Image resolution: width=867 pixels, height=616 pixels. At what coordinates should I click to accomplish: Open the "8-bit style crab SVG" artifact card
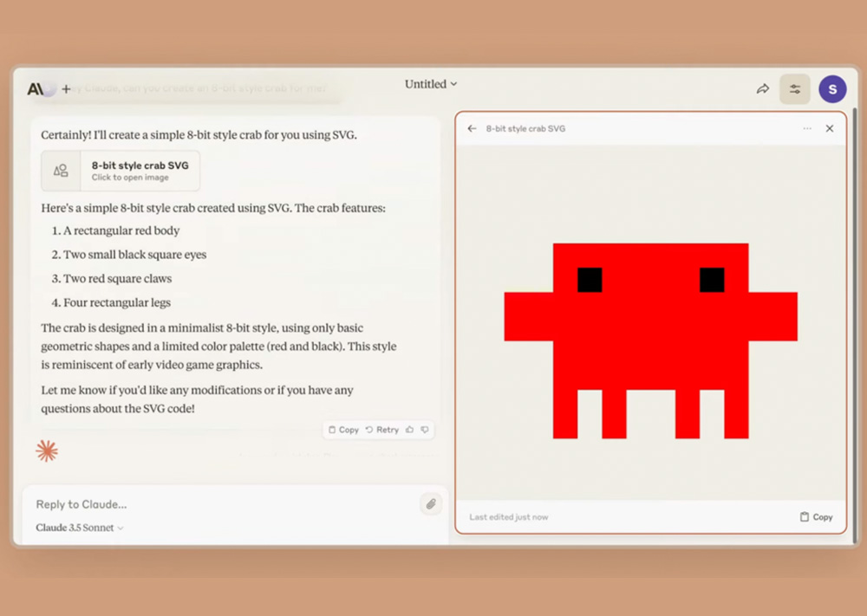point(121,171)
